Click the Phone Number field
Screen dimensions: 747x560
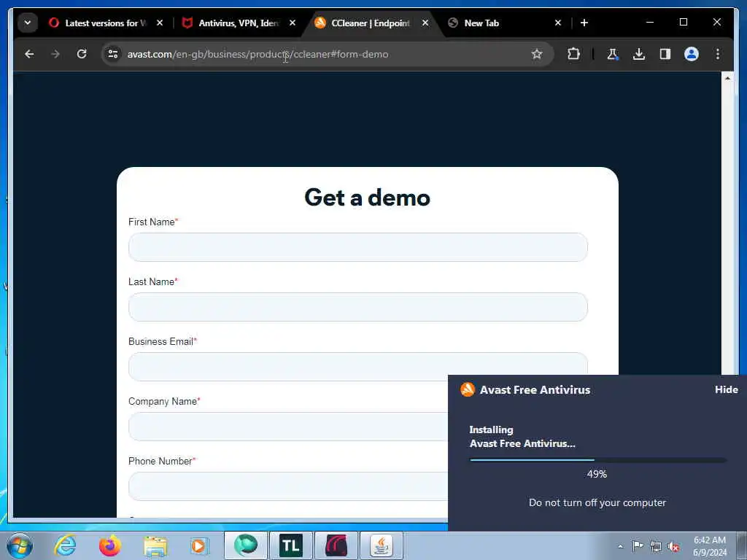pyautogui.click(x=288, y=486)
